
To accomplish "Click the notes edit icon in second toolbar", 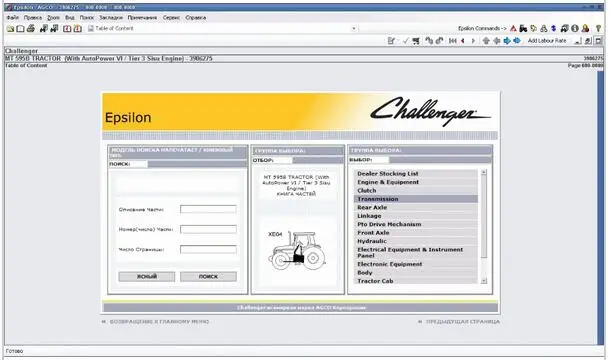I will pyautogui.click(x=391, y=40).
